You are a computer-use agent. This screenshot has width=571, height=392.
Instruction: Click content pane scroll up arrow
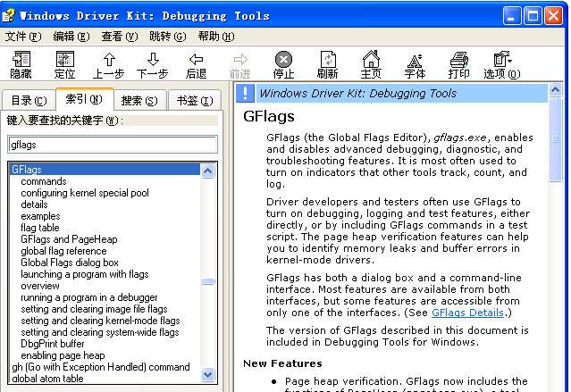click(x=555, y=89)
